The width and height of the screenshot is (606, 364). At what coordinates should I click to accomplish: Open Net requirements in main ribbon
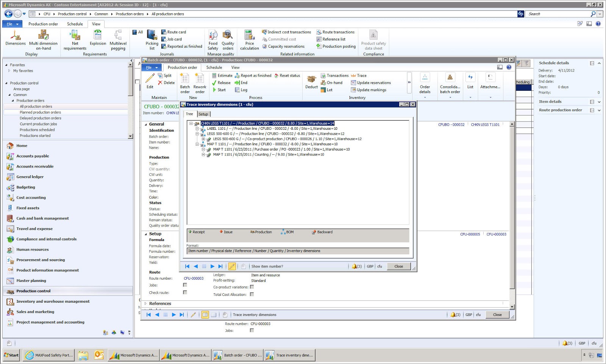[75, 40]
